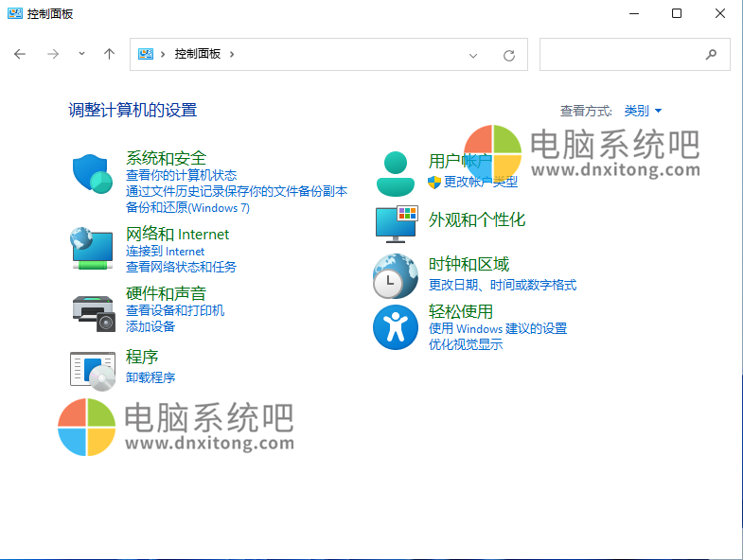Maximize the Control Panel window
This screenshot has height=560, width=743.
click(x=677, y=13)
